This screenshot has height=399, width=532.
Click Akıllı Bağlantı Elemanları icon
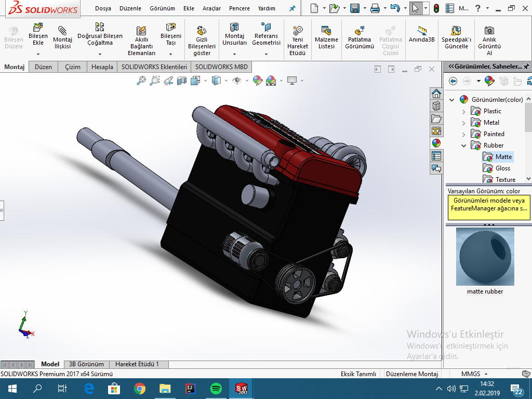click(141, 31)
